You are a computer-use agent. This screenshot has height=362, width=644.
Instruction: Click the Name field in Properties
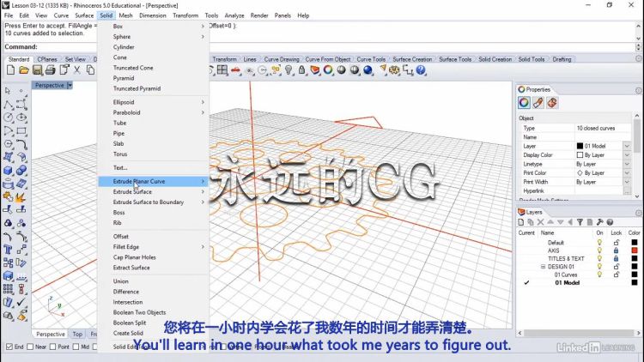click(x=603, y=137)
